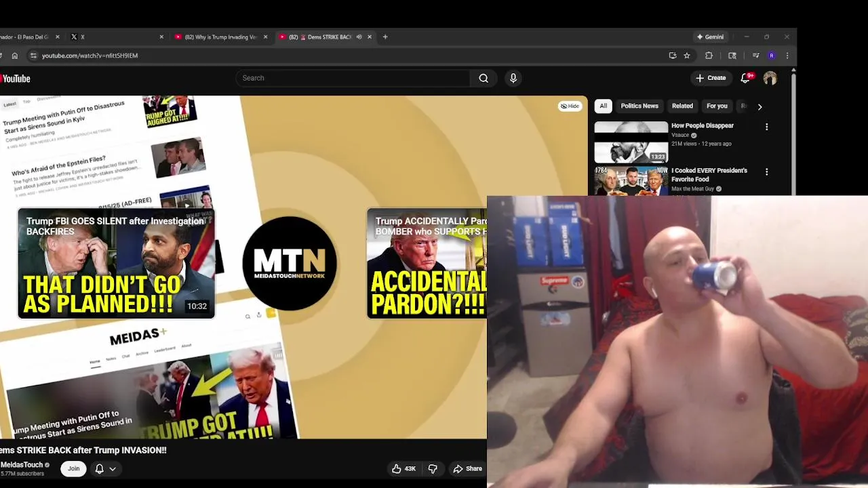Share the video

pyautogui.click(x=467, y=468)
